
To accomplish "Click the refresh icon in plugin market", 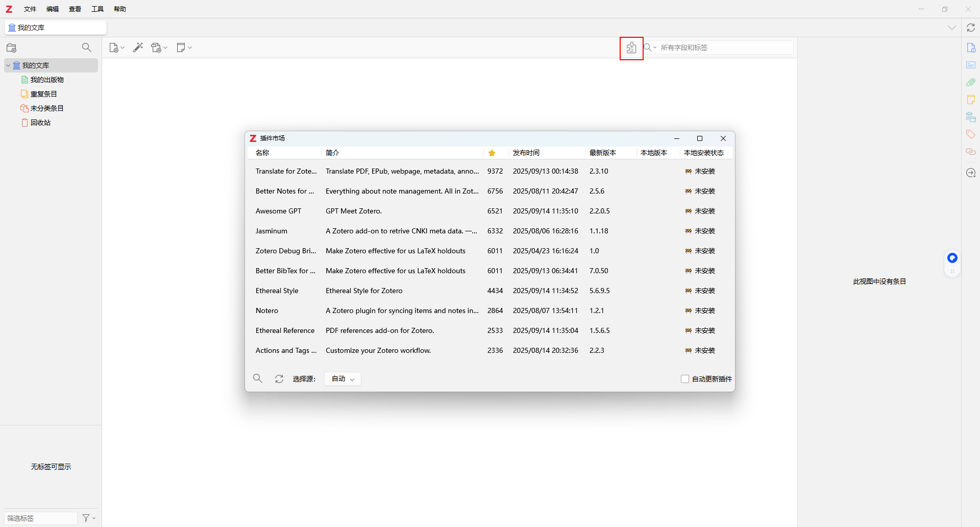I will pyautogui.click(x=279, y=379).
